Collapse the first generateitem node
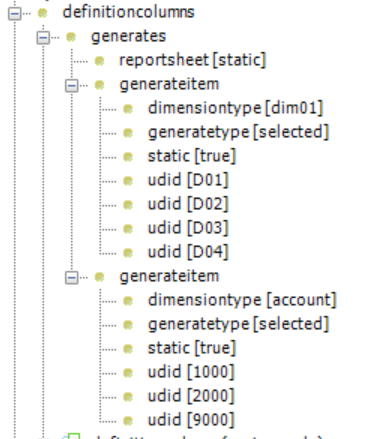 (x=72, y=85)
